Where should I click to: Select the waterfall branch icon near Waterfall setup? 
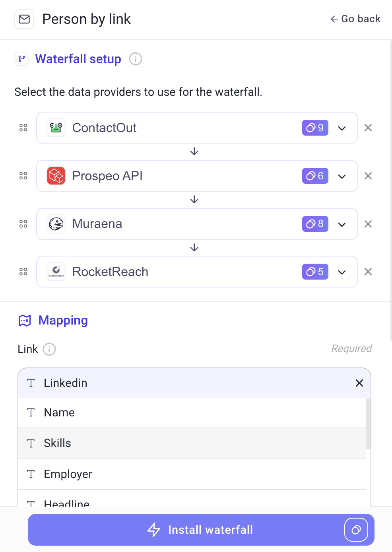[21, 59]
